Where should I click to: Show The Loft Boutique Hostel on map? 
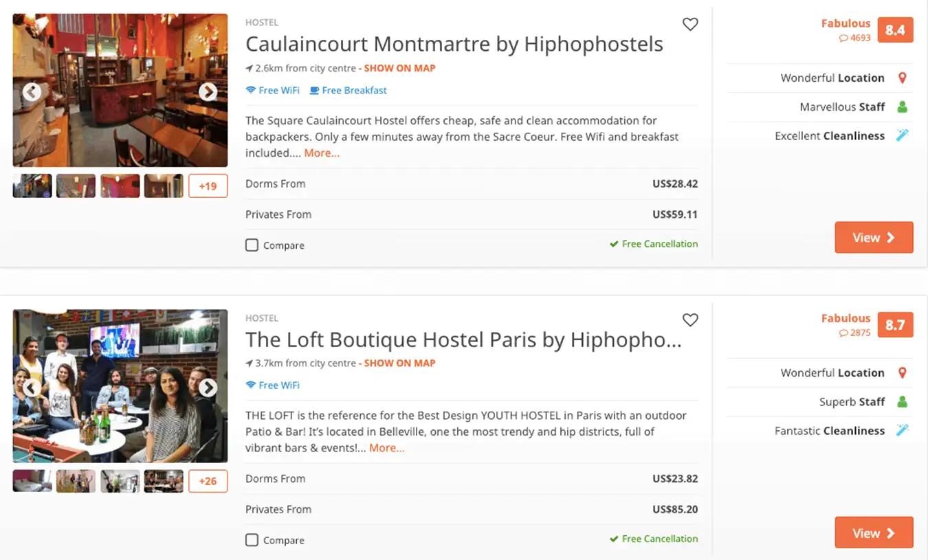point(399,363)
